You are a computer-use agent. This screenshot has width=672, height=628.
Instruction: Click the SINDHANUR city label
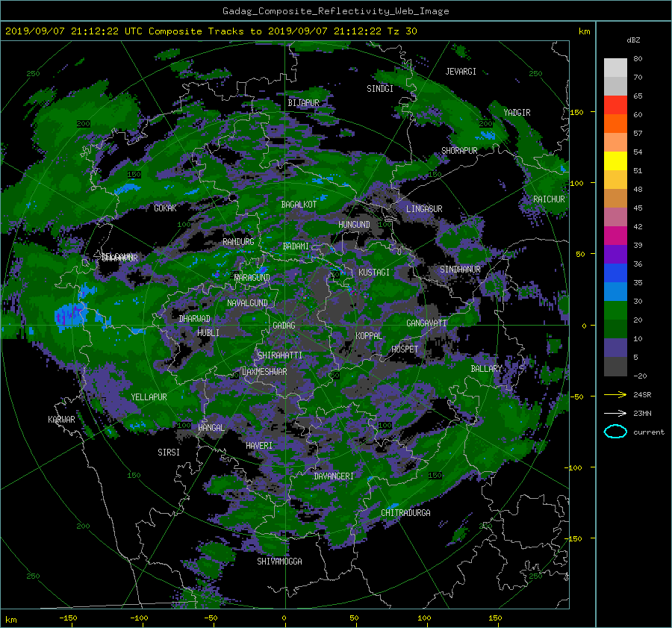(460, 270)
